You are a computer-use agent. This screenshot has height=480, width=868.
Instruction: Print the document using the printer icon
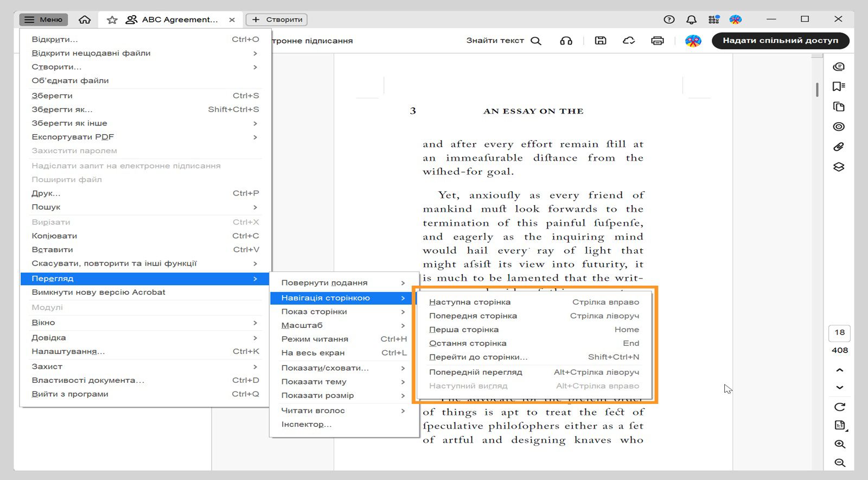pyautogui.click(x=658, y=41)
